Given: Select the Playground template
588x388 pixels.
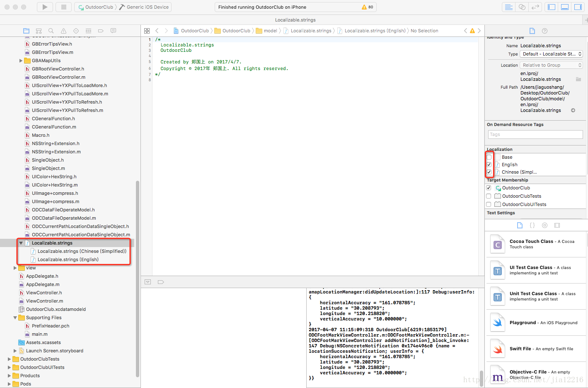Looking at the screenshot, I should click(x=536, y=323).
